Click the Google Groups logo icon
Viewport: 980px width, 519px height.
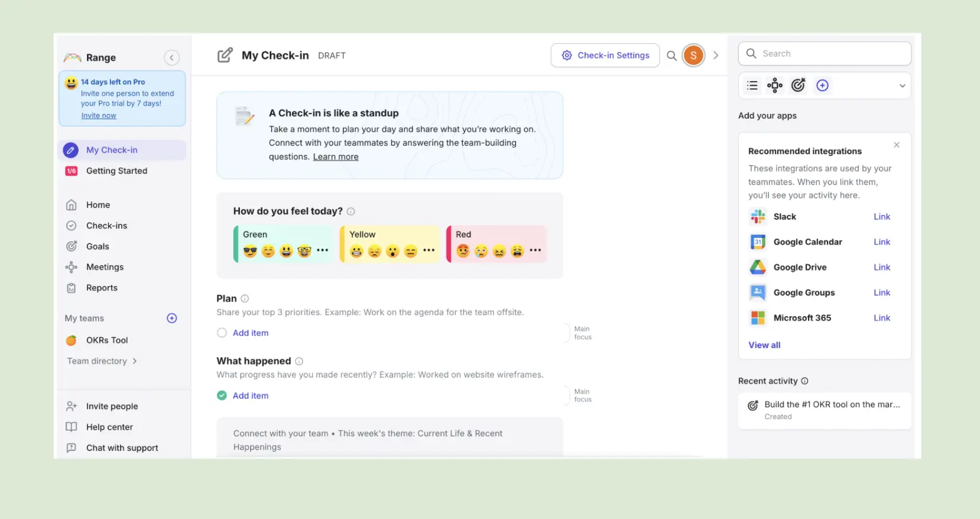758,292
